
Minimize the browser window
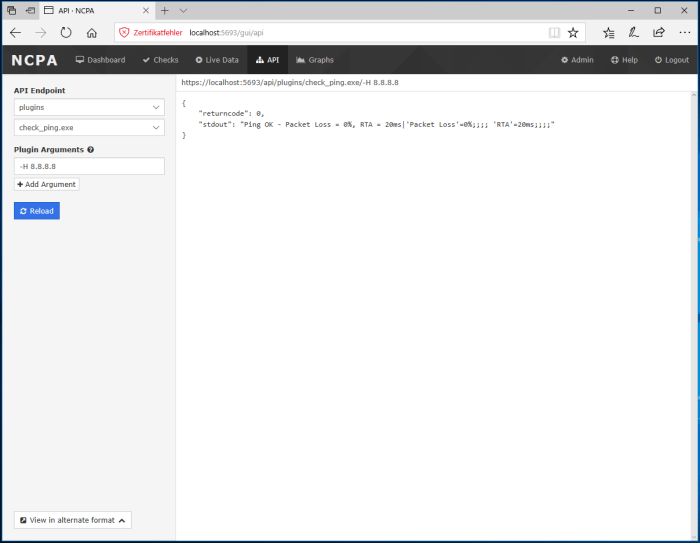[x=631, y=10]
